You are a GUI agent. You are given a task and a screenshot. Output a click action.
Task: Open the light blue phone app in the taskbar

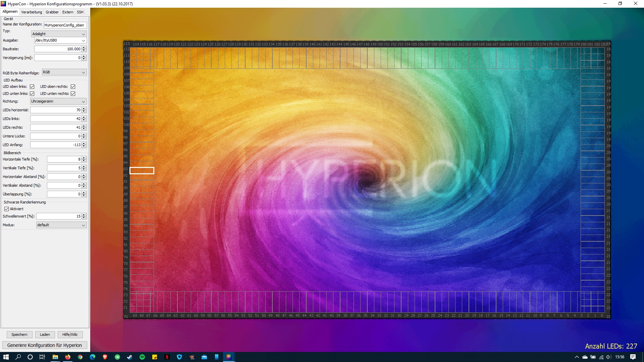click(x=216, y=357)
